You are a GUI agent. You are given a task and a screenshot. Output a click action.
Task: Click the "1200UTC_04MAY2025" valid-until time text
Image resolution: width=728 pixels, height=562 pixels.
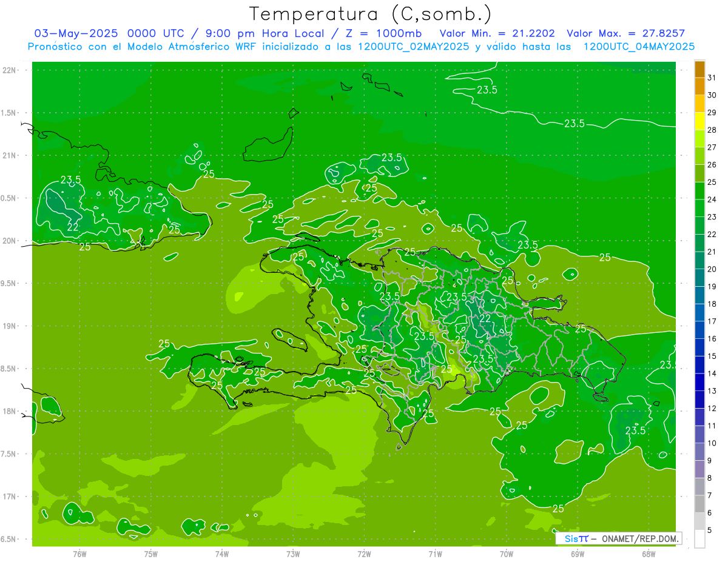click(x=639, y=46)
